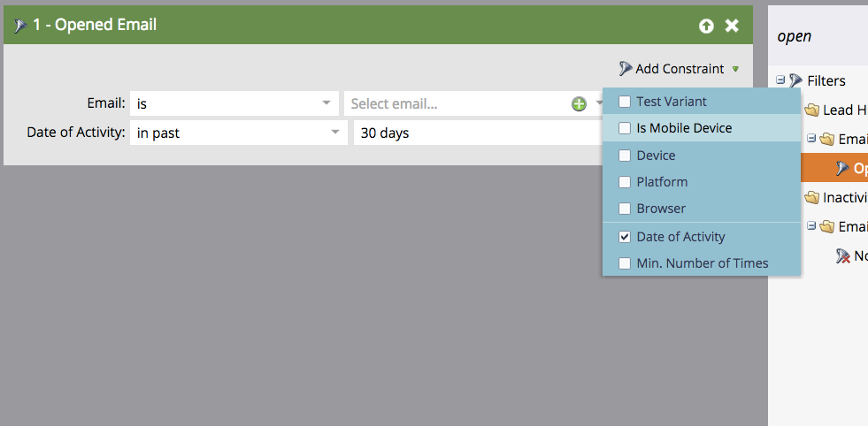
Task: Open the 'in past' date operator dropdown
Action: pyautogui.click(x=239, y=133)
